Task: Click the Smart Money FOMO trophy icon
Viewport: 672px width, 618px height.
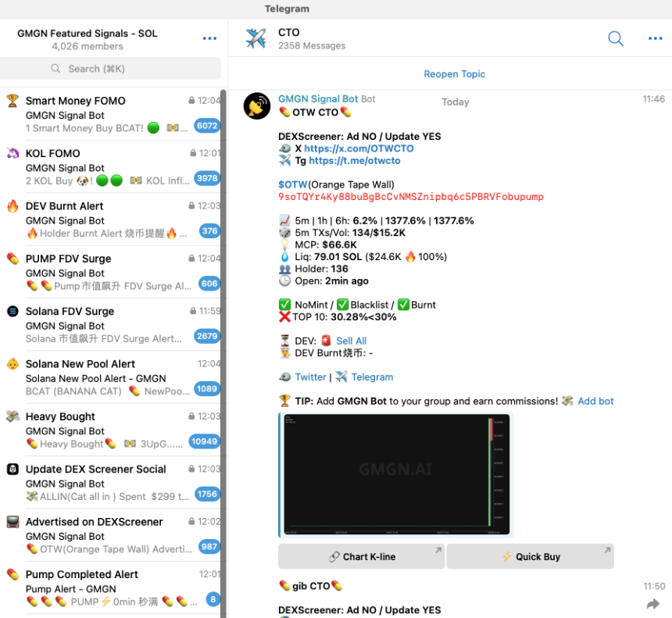Action: pyautogui.click(x=13, y=101)
